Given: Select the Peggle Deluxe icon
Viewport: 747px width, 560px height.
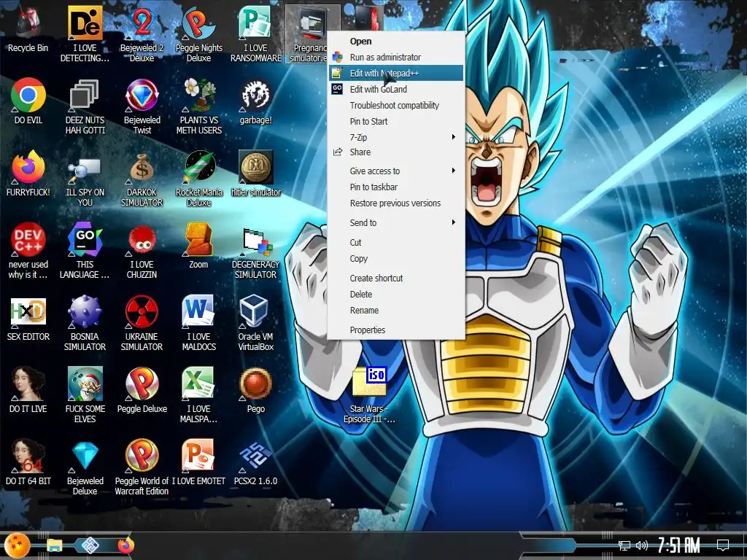Looking at the screenshot, I should coord(142,389).
